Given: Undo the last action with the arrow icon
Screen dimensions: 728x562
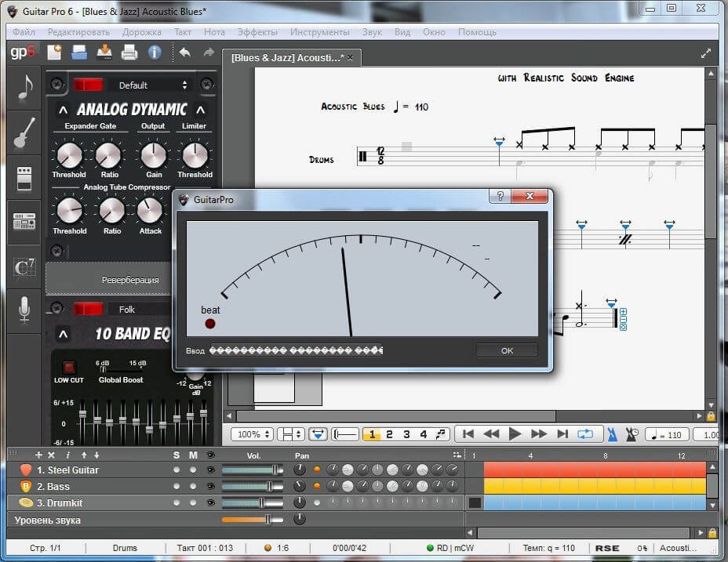Looking at the screenshot, I should pyautogui.click(x=185, y=53).
